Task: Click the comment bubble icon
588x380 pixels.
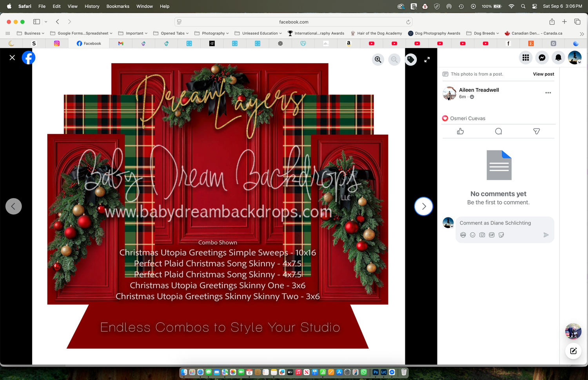Action: coord(498,131)
